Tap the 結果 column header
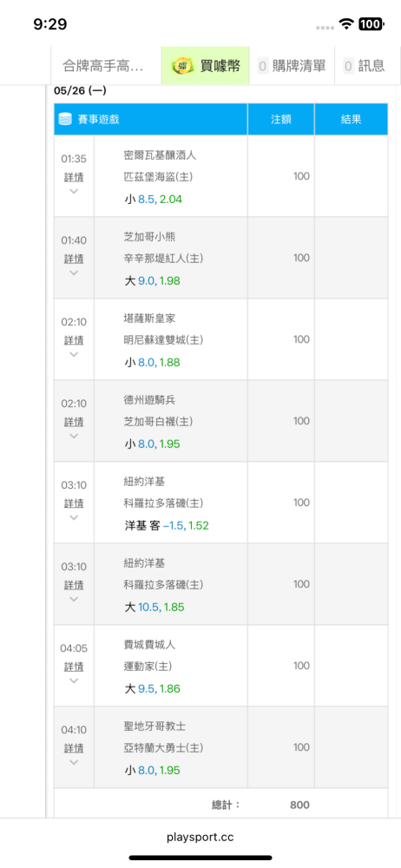Viewport: 401px width, 868px height. pyautogui.click(x=352, y=119)
